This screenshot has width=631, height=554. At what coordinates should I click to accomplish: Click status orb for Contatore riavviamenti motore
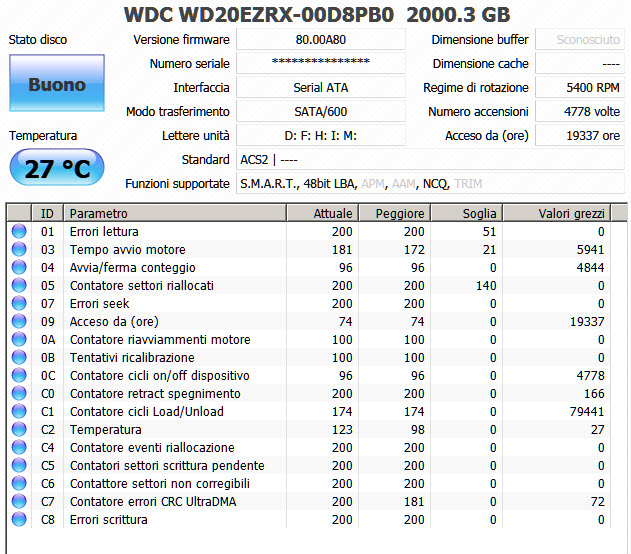[19, 339]
